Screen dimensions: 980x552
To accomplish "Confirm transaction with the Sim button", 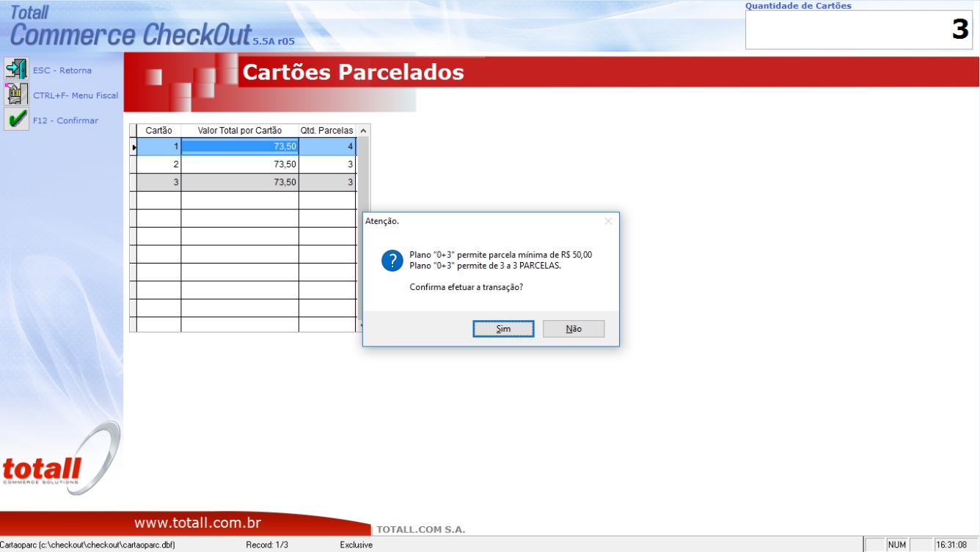I will (503, 329).
